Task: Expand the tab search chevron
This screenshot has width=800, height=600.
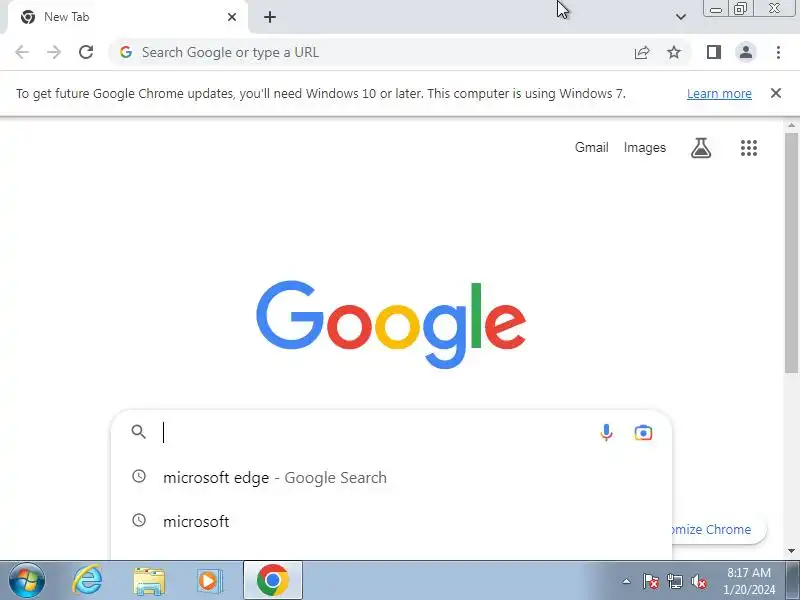Action: (681, 17)
